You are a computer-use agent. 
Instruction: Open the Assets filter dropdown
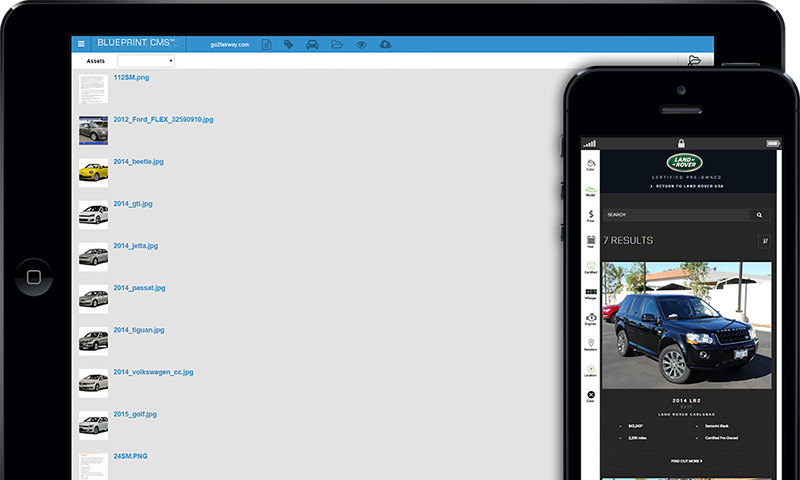point(146,61)
